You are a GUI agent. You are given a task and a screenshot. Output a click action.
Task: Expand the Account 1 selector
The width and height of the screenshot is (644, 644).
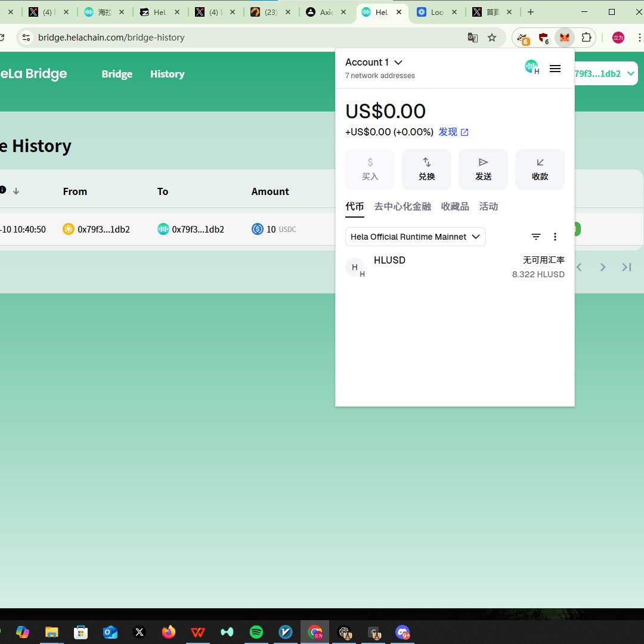click(x=374, y=63)
